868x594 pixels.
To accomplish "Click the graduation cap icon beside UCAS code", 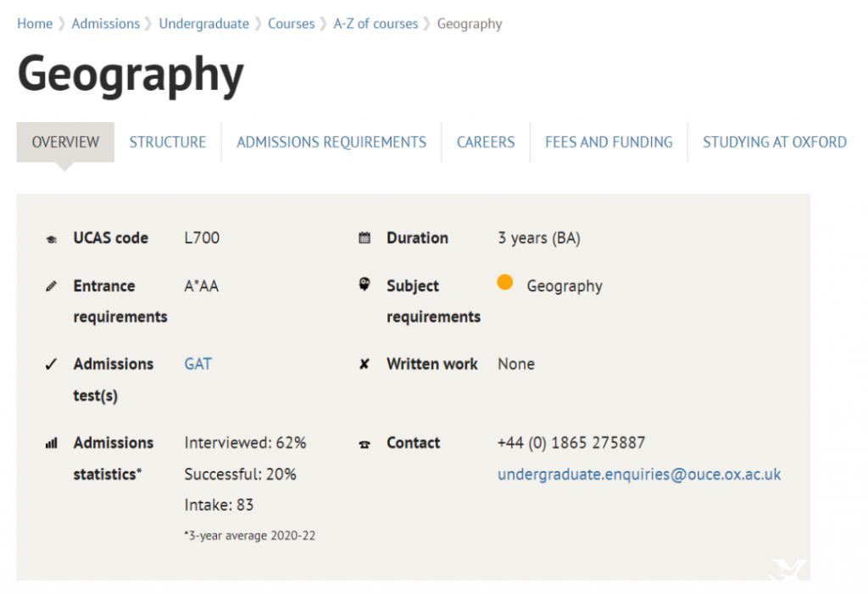I will (52, 239).
